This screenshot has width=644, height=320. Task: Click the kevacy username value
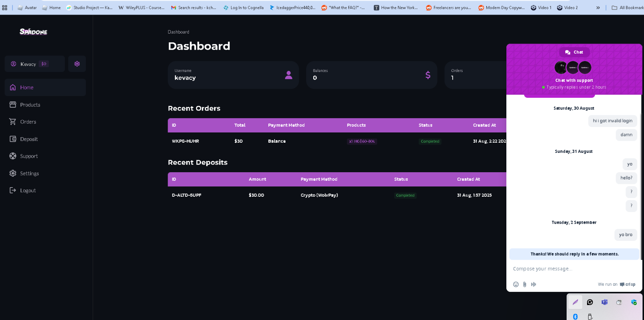pos(185,78)
